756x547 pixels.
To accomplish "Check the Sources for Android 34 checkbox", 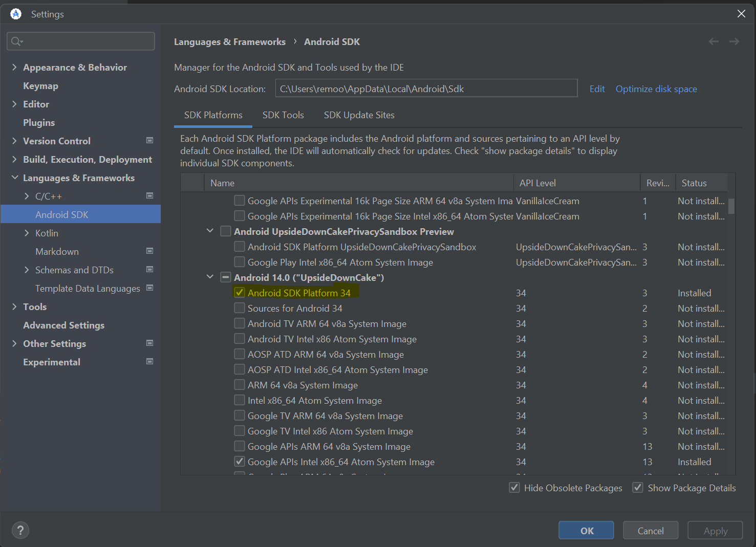I will 239,308.
